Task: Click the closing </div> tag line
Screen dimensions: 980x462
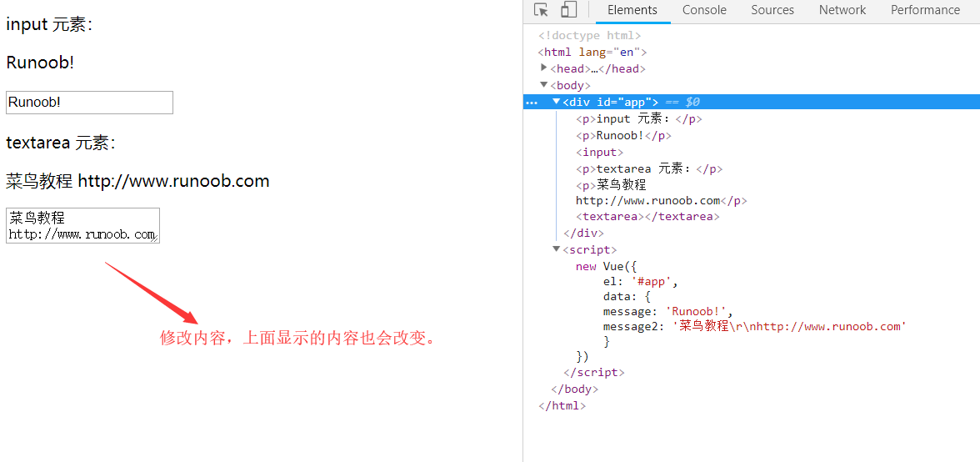Action: (x=583, y=233)
